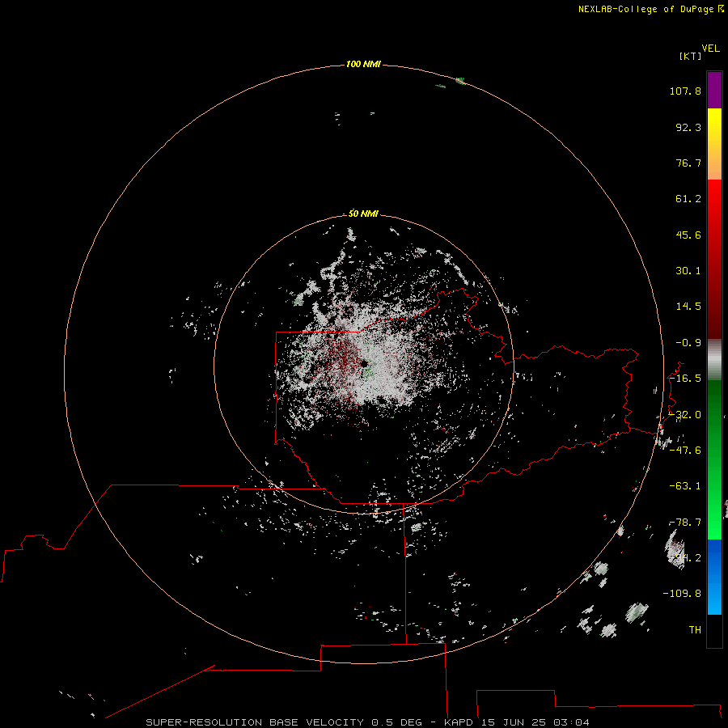This screenshot has width=728, height=728.
Task: Click the 61.2 legend value
Action: 688,199
